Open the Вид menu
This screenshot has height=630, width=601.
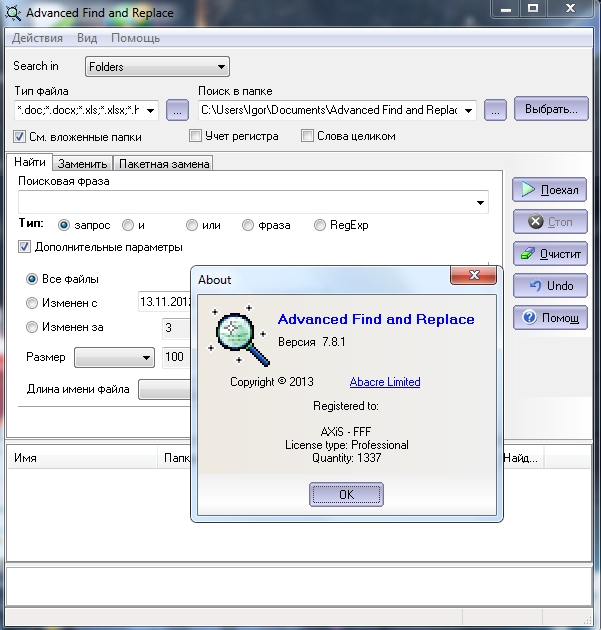click(x=87, y=38)
